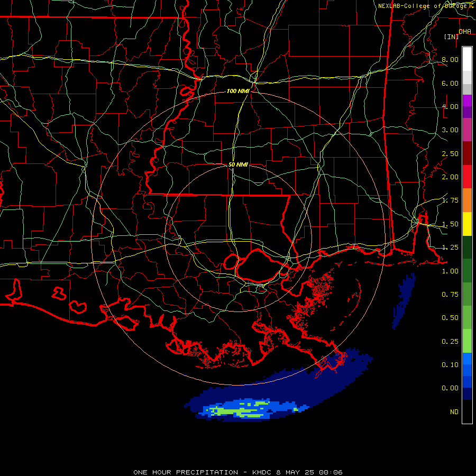
Task: Click the [IN] units label
Action: pyautogui.click(x=452, y=36)
